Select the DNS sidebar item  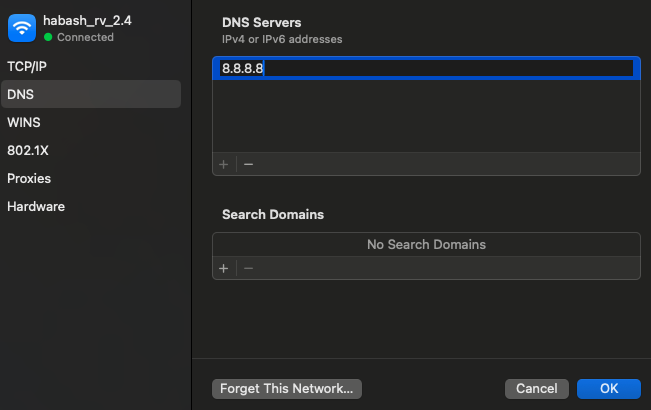coord(20,94)
